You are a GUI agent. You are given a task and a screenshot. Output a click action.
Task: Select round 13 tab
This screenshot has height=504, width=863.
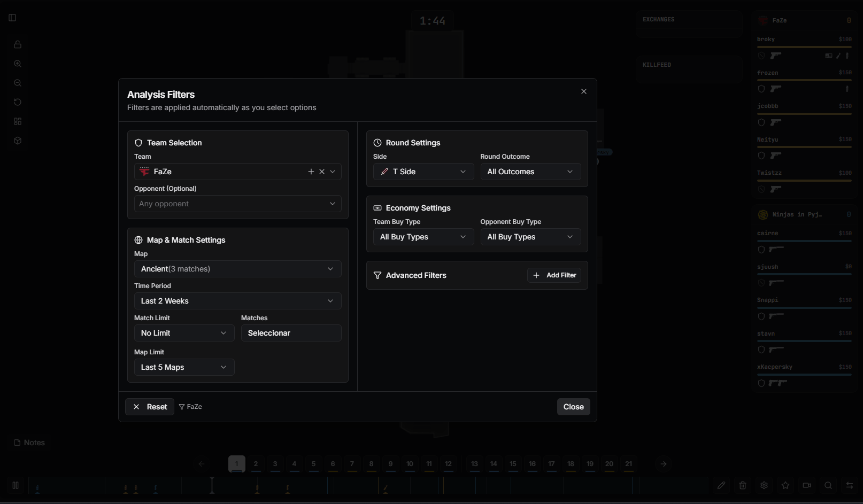tap(474, 464)
